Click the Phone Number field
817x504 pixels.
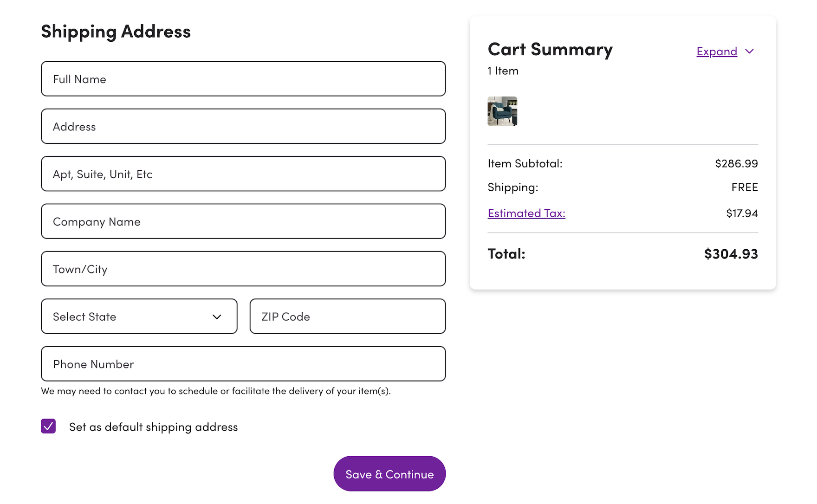[x=243, y=364]
